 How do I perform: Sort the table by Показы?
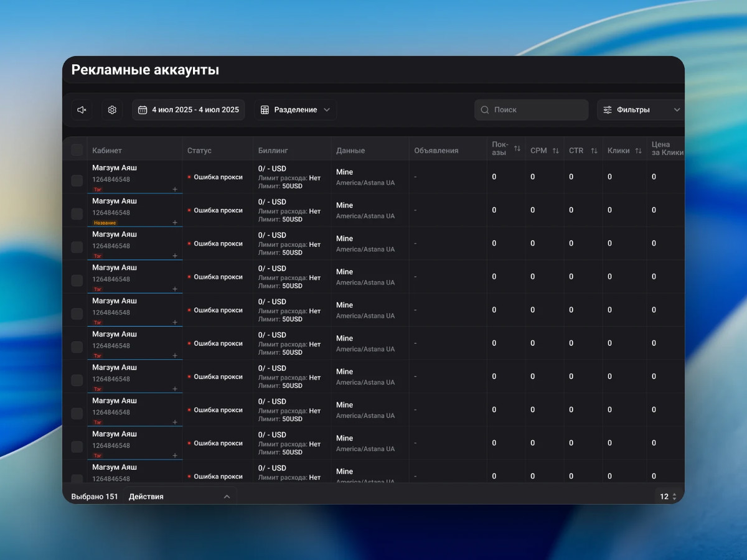(517, 149)
